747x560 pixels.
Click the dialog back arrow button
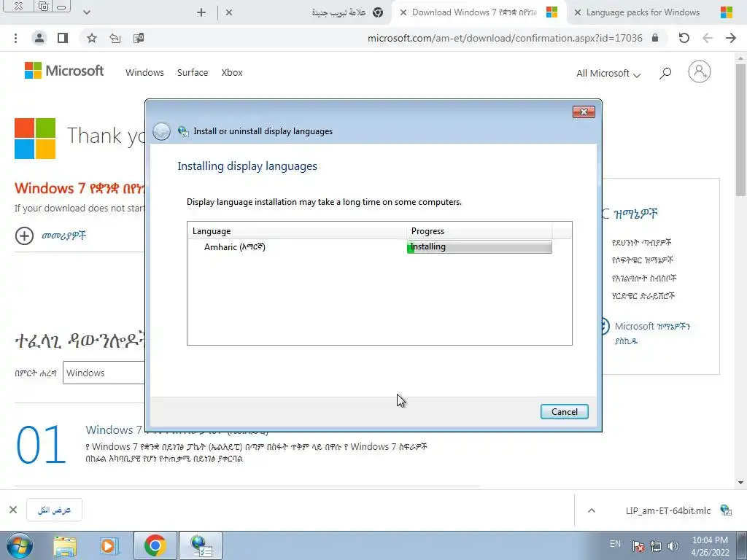pos(161,131)
